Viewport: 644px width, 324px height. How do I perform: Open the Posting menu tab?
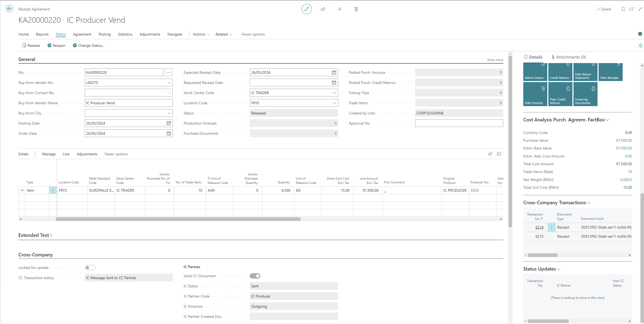105,34
